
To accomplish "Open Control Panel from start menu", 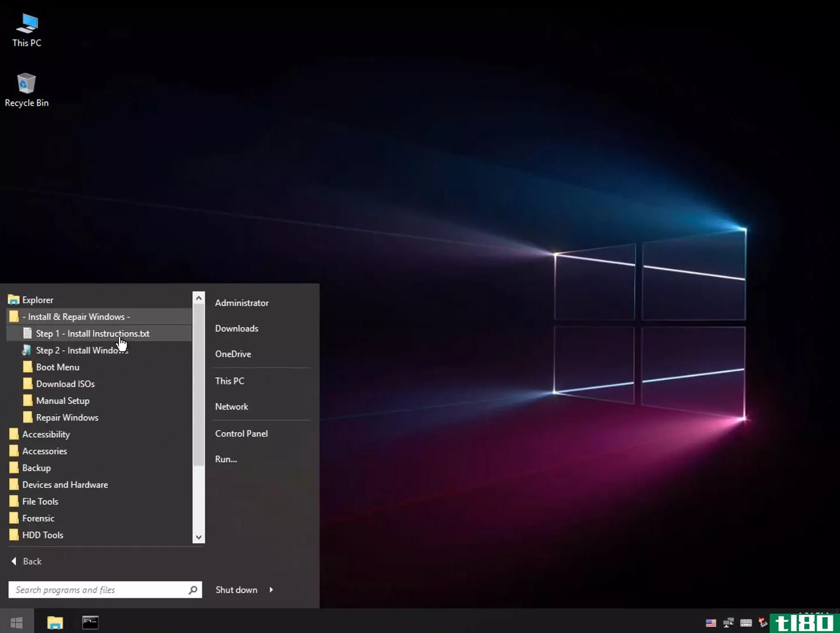I will click(x=242, y=434).
